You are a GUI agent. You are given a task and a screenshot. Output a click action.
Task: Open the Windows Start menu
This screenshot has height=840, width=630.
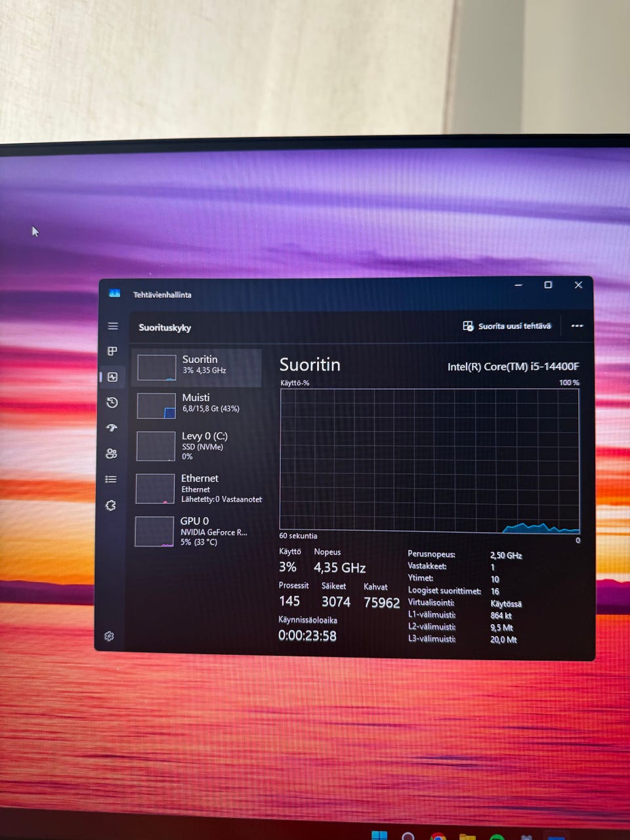click(379, 835)
